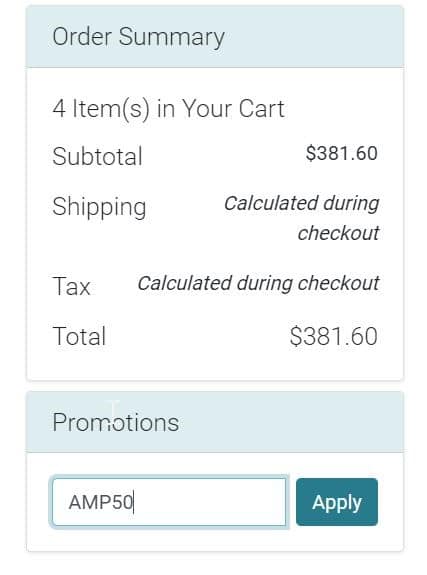
Task: Click the Subtotal amount $381.60
Action: (342, 153)
